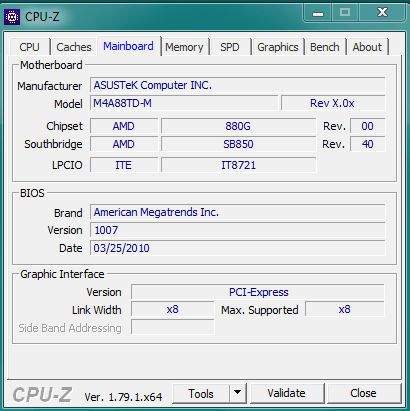Viewport: 410px width, 411px height.
Task: Click BIOS Brand American Megatrends Inc.
Action: (x=238, y=212)
